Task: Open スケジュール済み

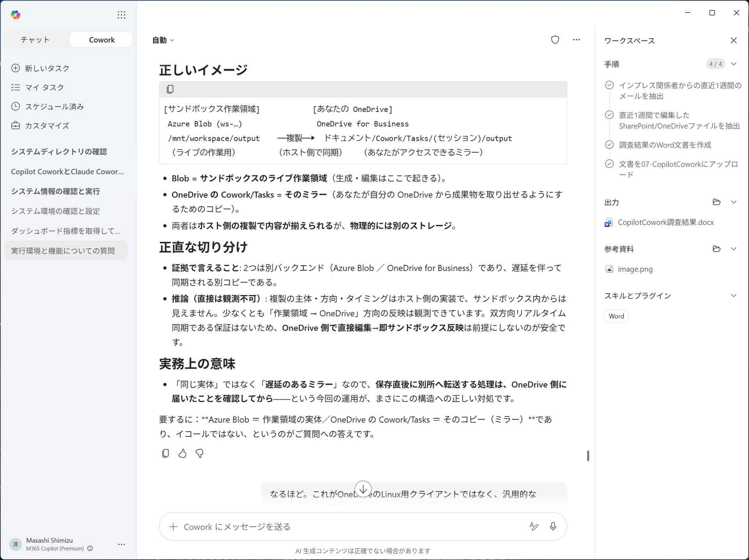Action: pyautogui.click(x=47, y=106)
